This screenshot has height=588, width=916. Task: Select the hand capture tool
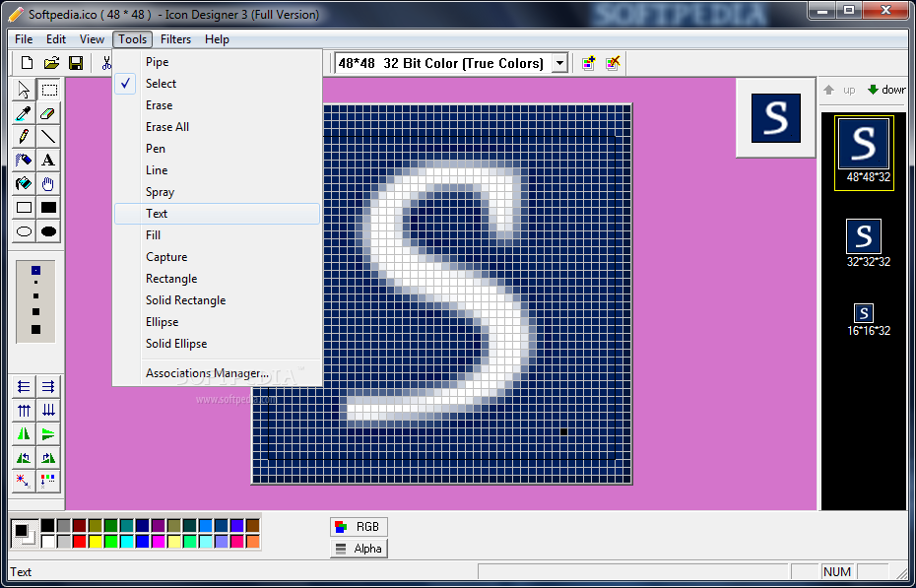[48, 184]
